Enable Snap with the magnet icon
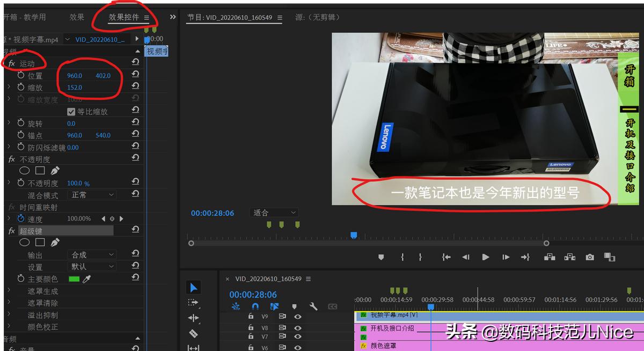 254,306
